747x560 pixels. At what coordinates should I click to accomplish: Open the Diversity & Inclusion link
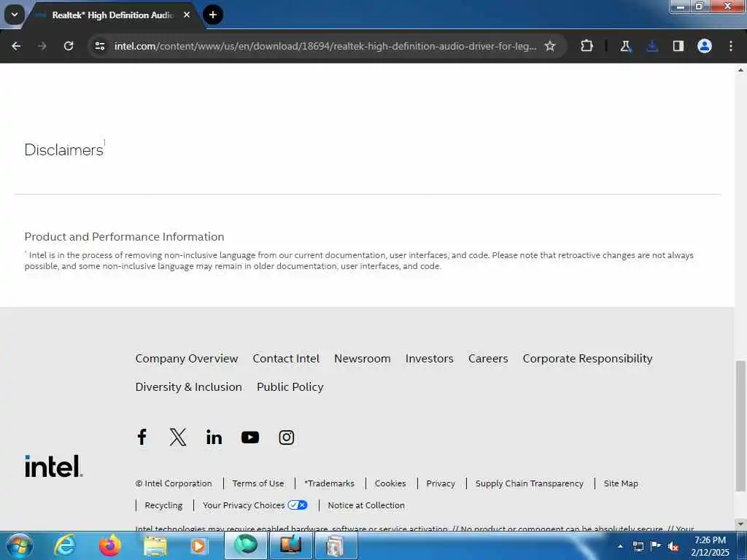tap(189, 386)
